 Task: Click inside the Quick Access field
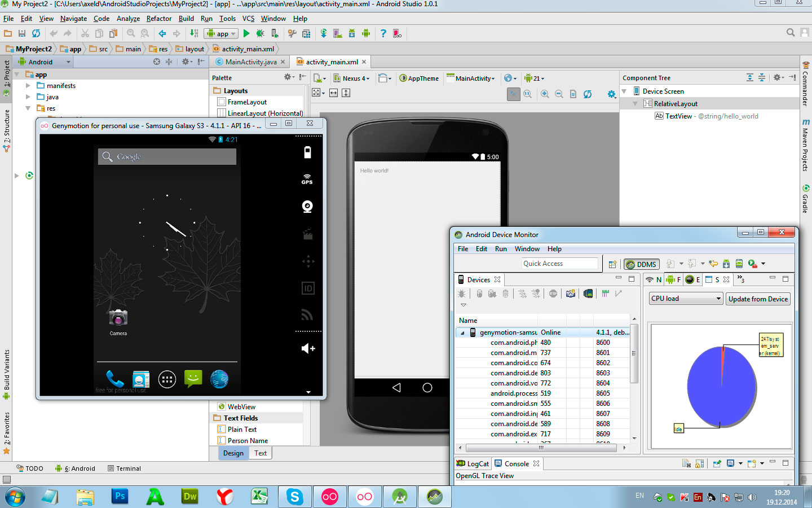[x=560, y=264]
